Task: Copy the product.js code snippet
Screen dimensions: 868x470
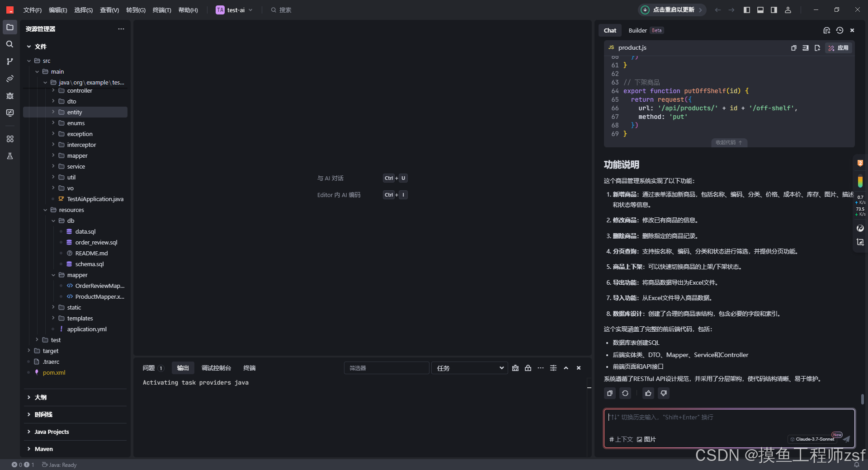Action: 794,48
